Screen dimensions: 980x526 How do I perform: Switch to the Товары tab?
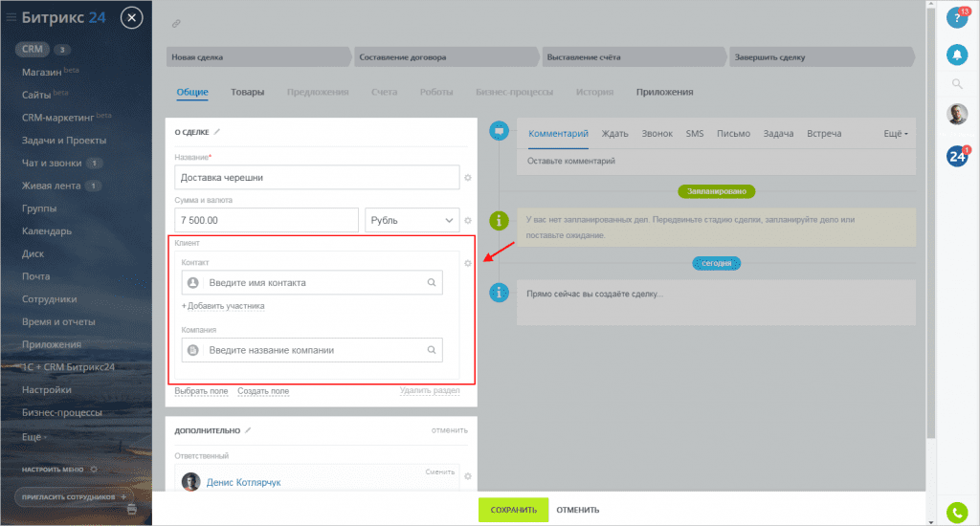point(247,92)
